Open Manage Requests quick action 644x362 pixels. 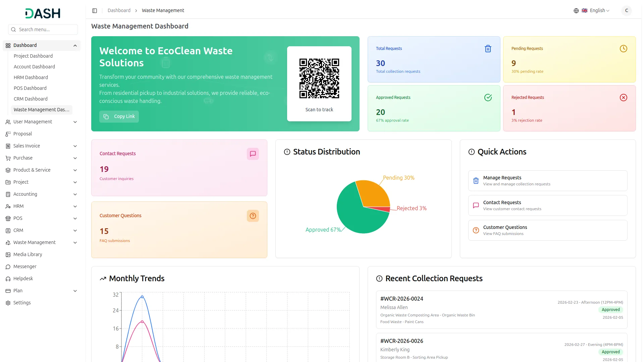(x=548, y=181)
